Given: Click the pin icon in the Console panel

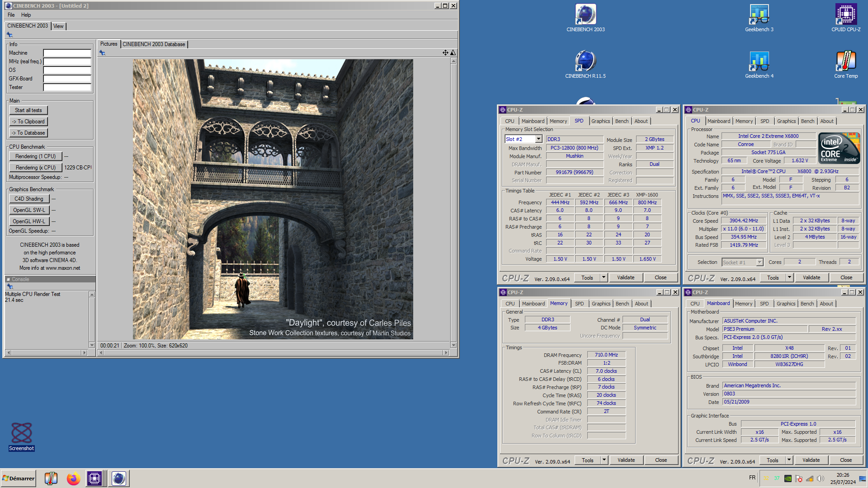Looking at the screenshot, I should [x=9, y=286].
